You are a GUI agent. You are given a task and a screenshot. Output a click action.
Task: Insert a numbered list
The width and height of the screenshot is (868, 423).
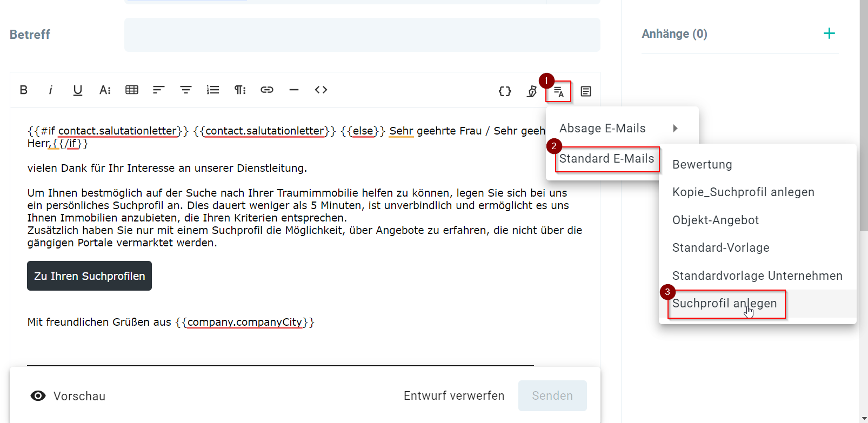click(x=213, y=90)
